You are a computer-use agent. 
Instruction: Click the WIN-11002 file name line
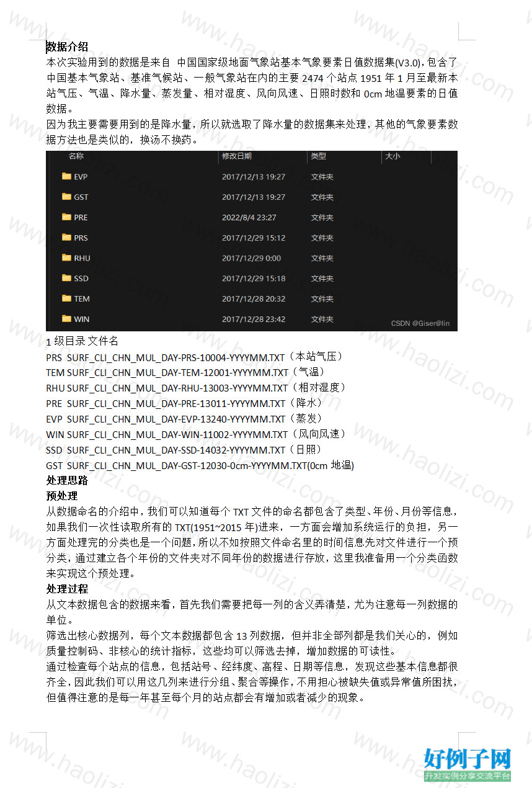click(x=196, y=434)
